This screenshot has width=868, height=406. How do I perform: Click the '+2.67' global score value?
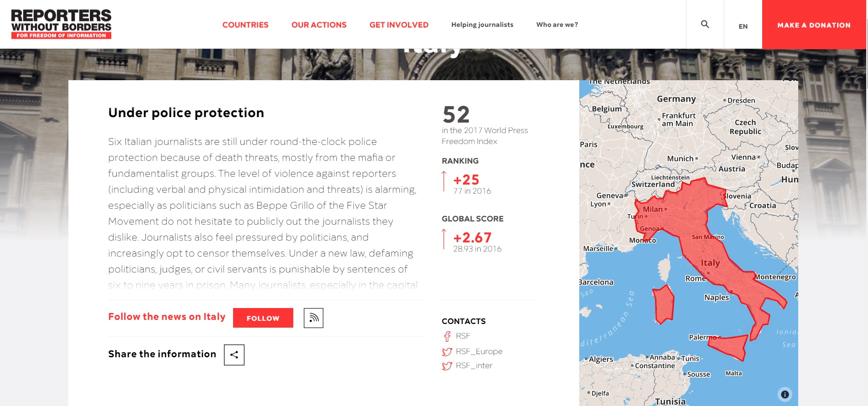(472, 237)
